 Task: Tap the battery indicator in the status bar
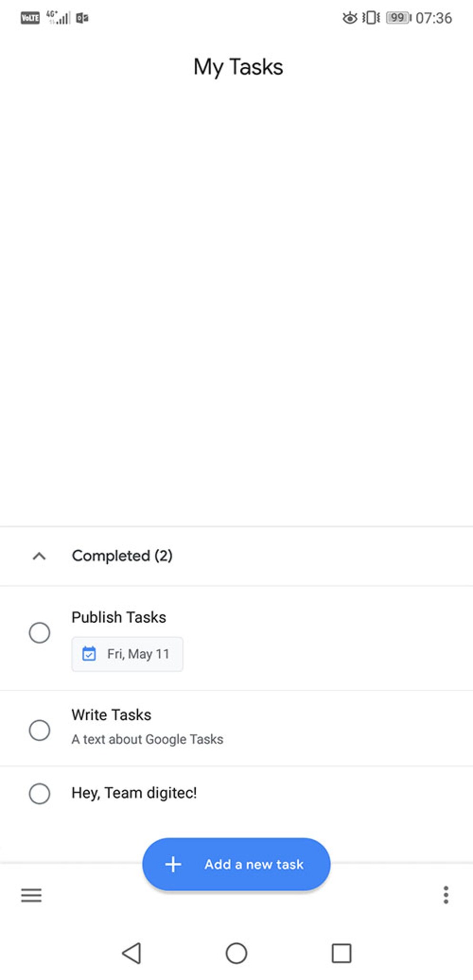[399, 18]
